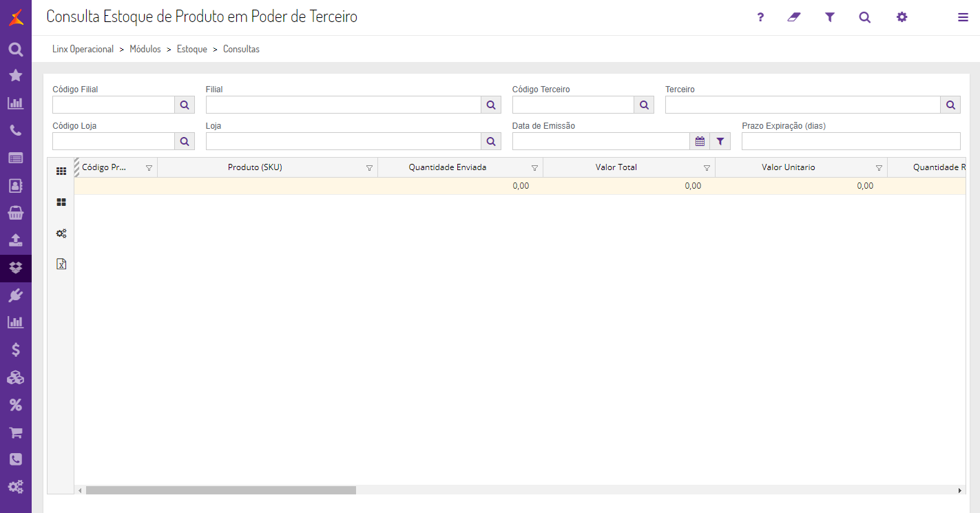Focus the Código Loja input field
The width and height of the screenshot is (980, 513).
114,141
